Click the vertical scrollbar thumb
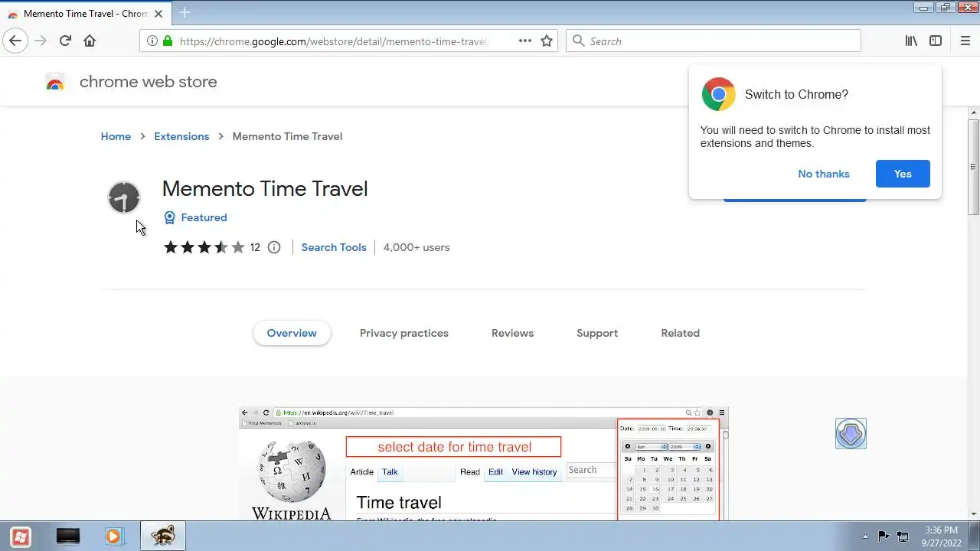980x551 pixels. coord(974,167)
